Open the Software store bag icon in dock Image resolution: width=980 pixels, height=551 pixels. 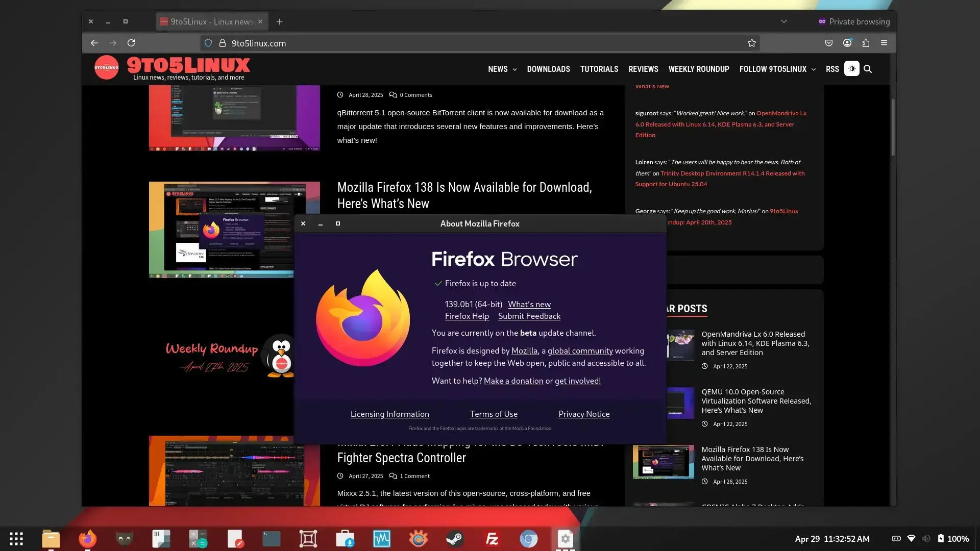coord(345,539)
